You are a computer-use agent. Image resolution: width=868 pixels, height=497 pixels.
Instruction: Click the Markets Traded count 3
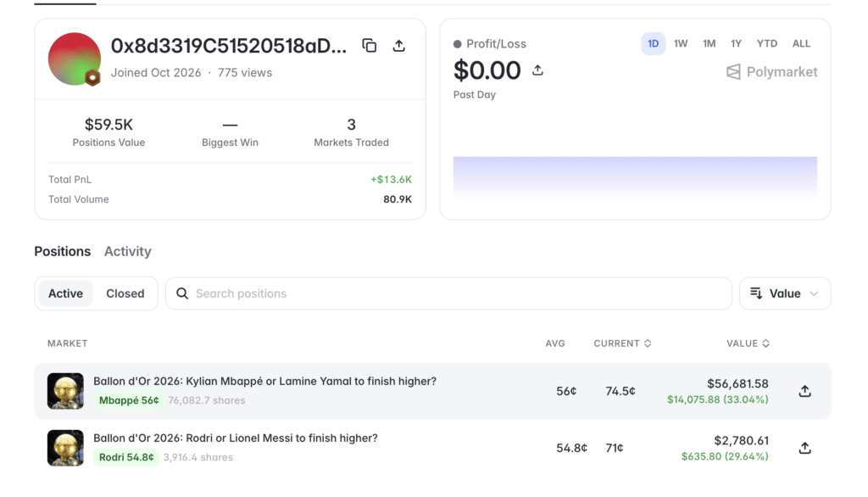click(351, 125)
